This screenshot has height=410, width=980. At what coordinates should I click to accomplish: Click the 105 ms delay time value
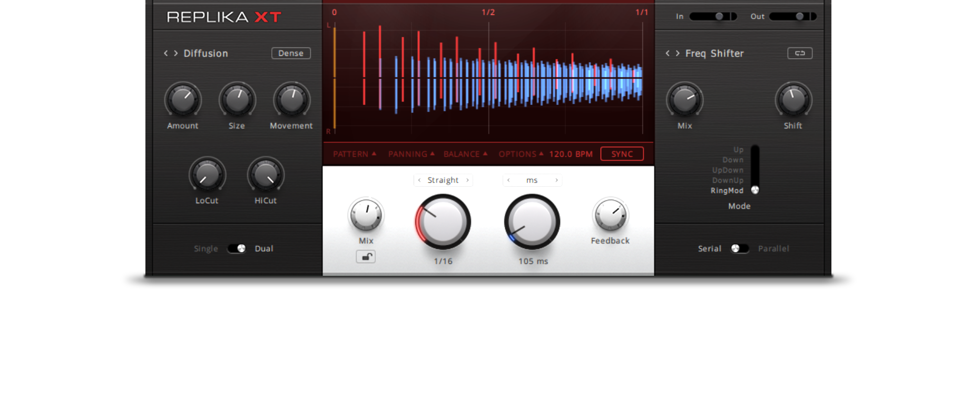coord(533,261)
